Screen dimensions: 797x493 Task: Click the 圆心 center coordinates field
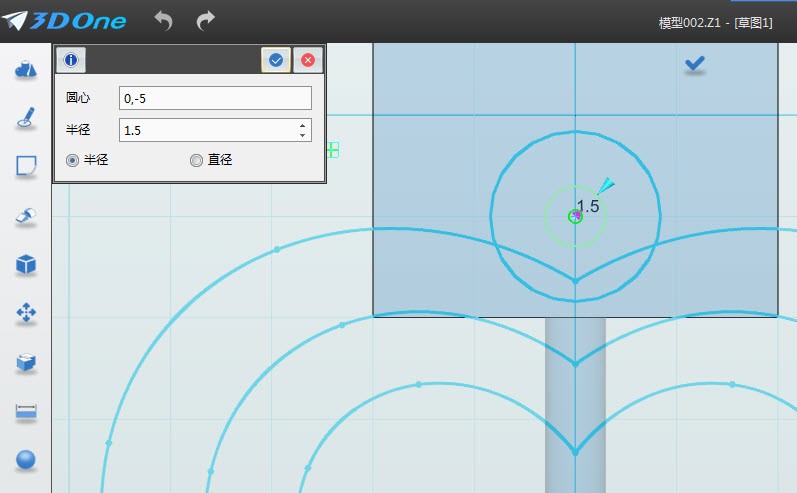tap(215, 98)
